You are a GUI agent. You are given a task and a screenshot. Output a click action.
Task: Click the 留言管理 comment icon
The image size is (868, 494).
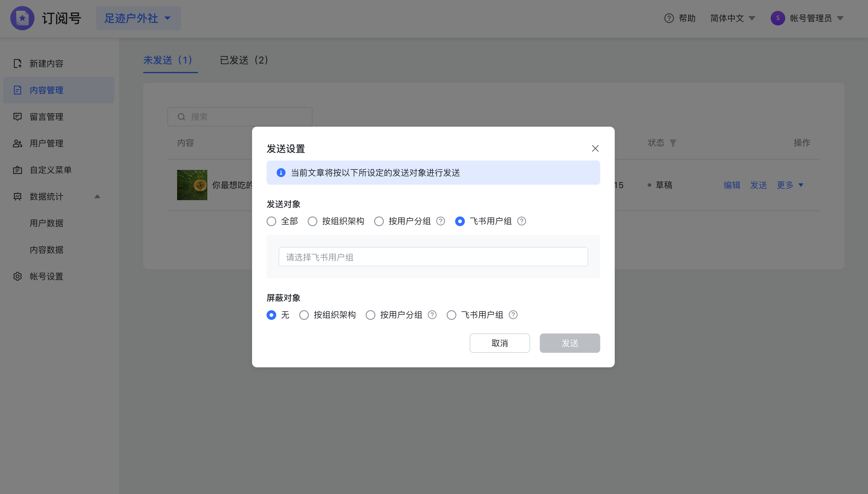[x=17, y=117]
